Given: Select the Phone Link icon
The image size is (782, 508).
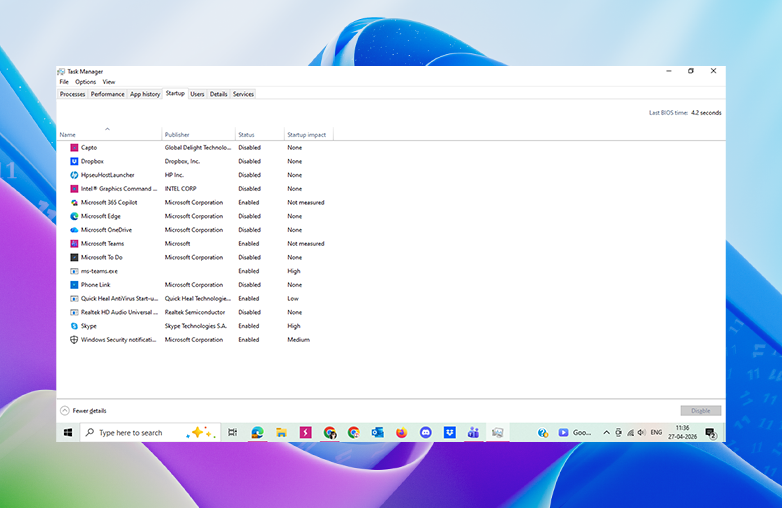Looking at the screenshot, I should click(74, 285).
